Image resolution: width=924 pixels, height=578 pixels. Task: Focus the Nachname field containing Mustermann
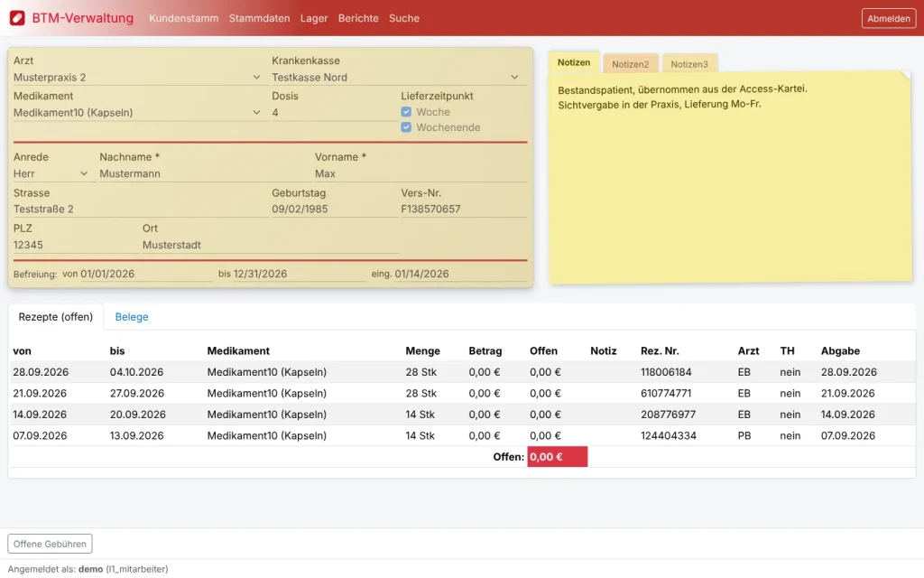coord(205,174)
